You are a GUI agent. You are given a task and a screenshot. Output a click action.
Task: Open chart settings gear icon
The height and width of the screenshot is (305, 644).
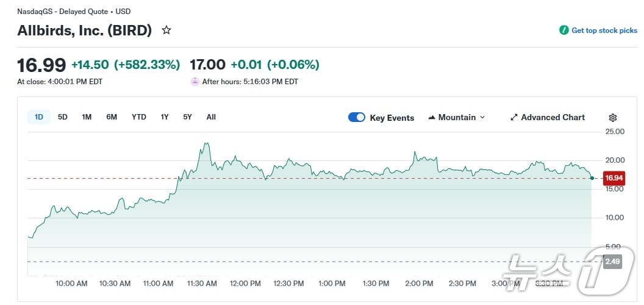coord(613,118)
